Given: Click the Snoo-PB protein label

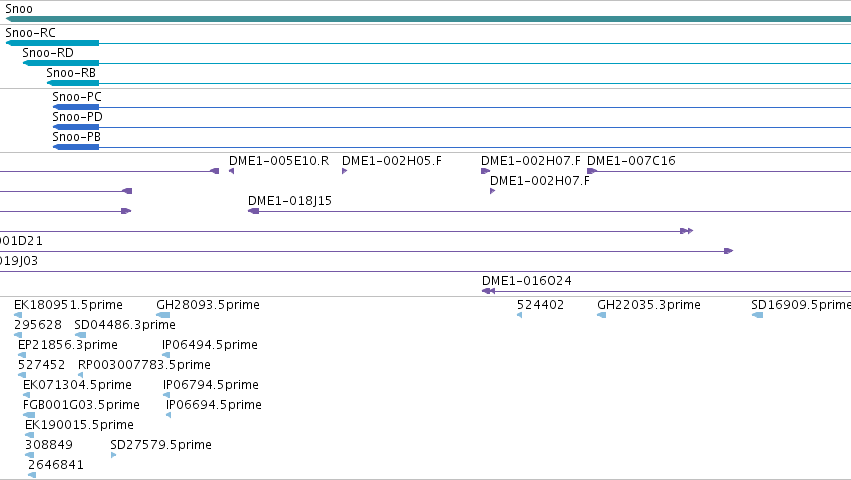Looking at the screenshot, I should pyautogui.click(x=77, y=137).
